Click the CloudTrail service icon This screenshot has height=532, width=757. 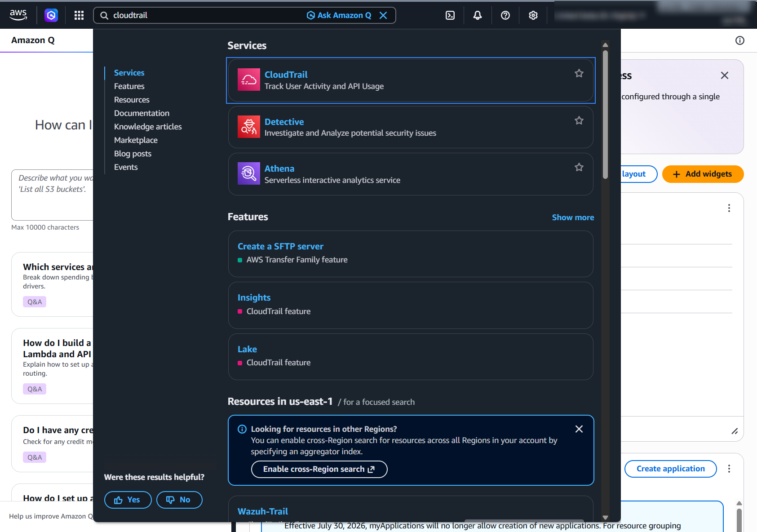tap(249, 80)
